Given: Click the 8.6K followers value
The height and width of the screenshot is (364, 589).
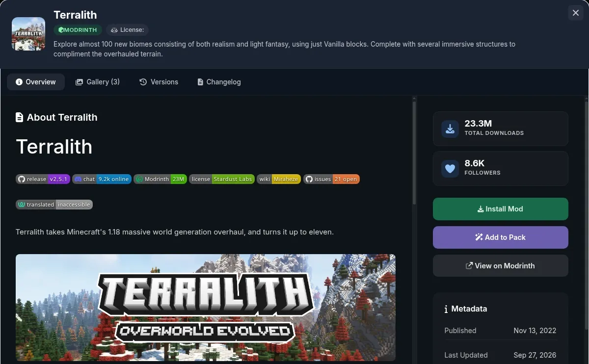Looking at the screenshot, I should coord(475,163).
